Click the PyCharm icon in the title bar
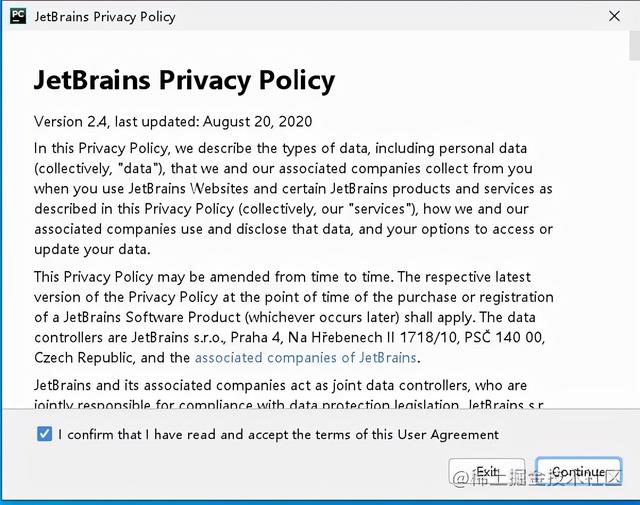 (17, 16)
